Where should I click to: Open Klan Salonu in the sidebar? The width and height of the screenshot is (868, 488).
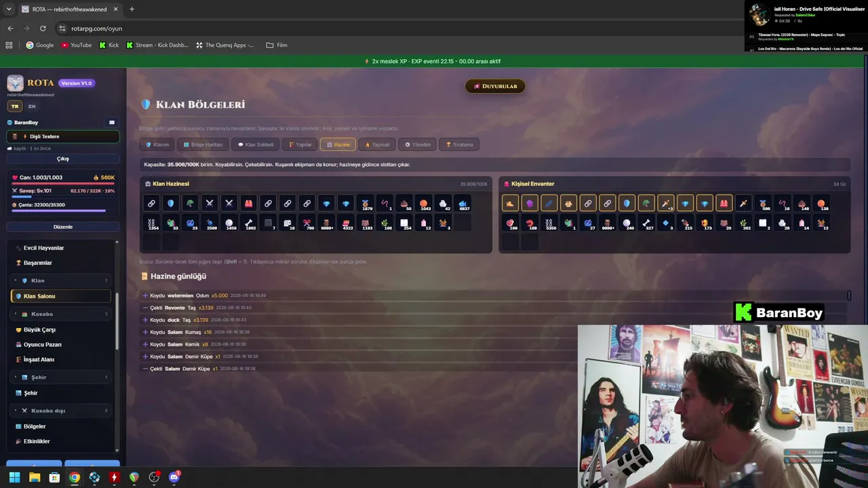(61, 296)
